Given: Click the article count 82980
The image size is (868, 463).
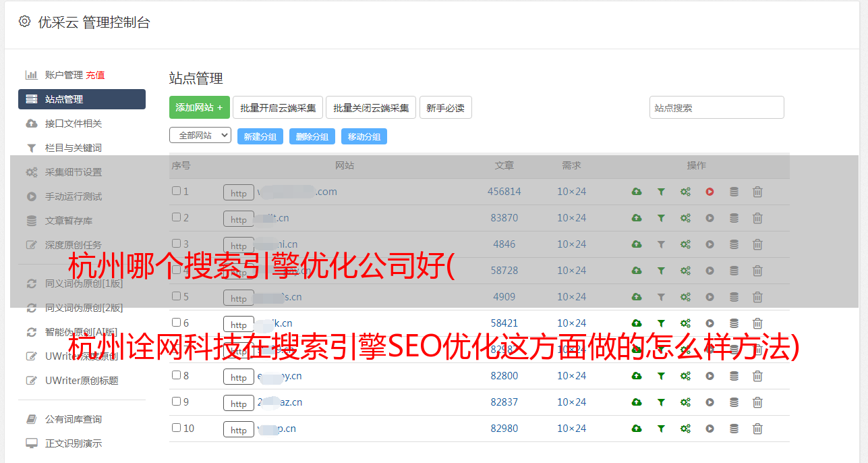Looking at the screenshot, I should (x=504, y=429).
